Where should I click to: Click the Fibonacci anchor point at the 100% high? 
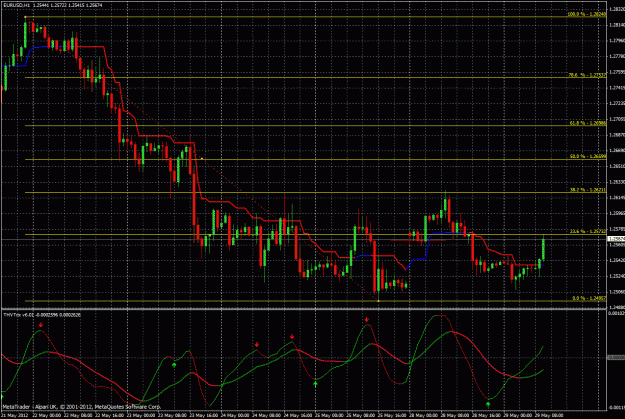click(26, 17)
